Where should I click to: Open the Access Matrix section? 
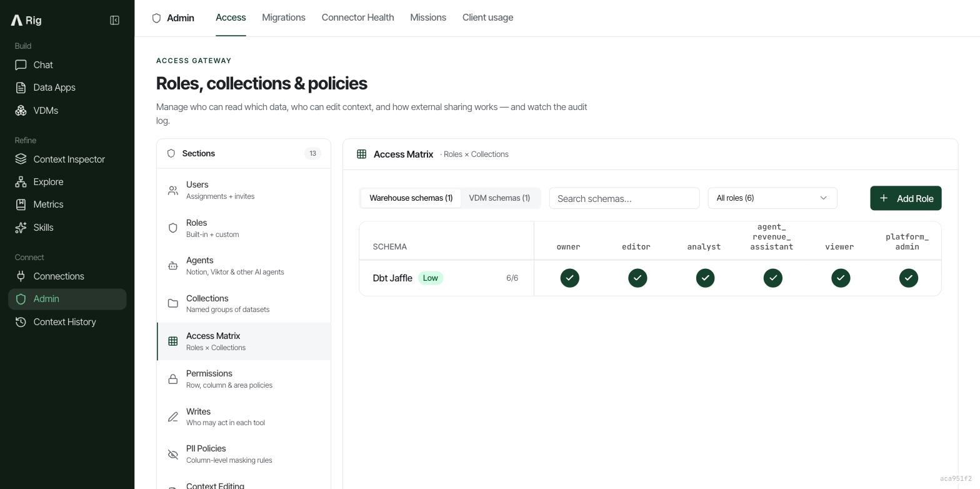[x=244, y=341]
